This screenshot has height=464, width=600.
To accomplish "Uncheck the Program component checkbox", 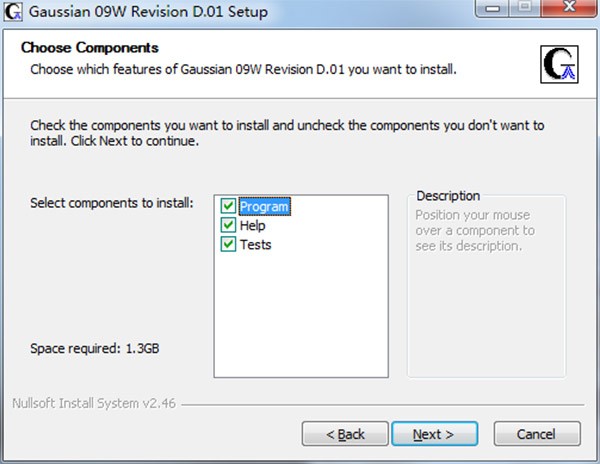I will click(x=229, y=207).
